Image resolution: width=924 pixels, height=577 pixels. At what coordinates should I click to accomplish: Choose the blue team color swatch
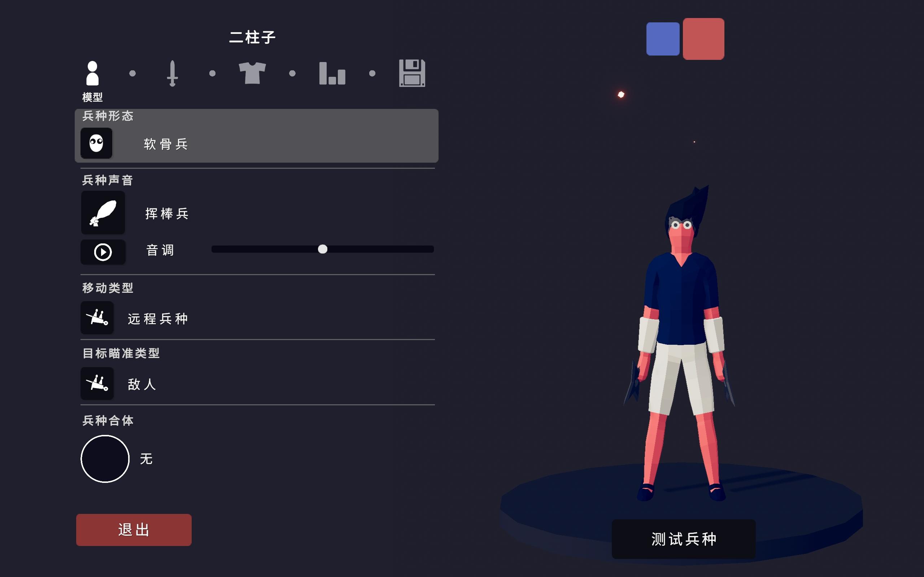[663, 39]
